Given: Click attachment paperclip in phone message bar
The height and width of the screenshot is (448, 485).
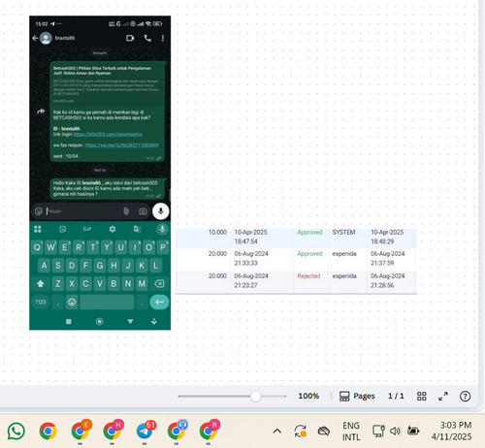Looking at the screenshot, I should (126, 211).
